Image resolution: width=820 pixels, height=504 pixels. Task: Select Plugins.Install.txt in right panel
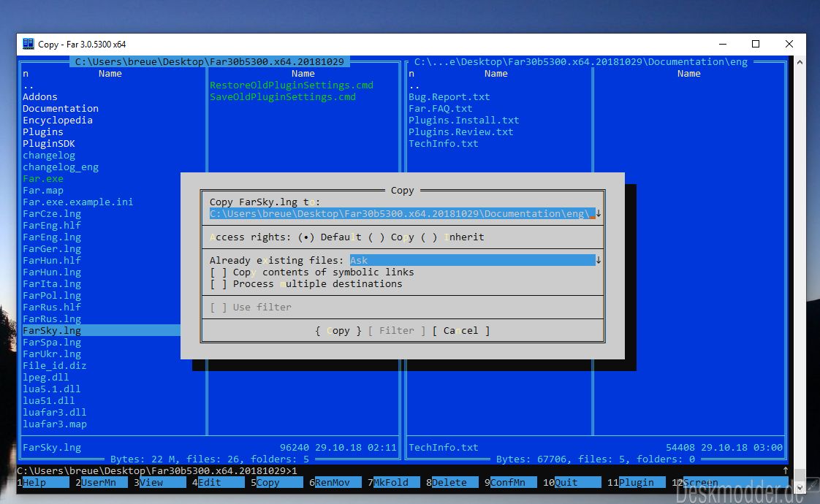pyautogui.click(x=464, y=121)
